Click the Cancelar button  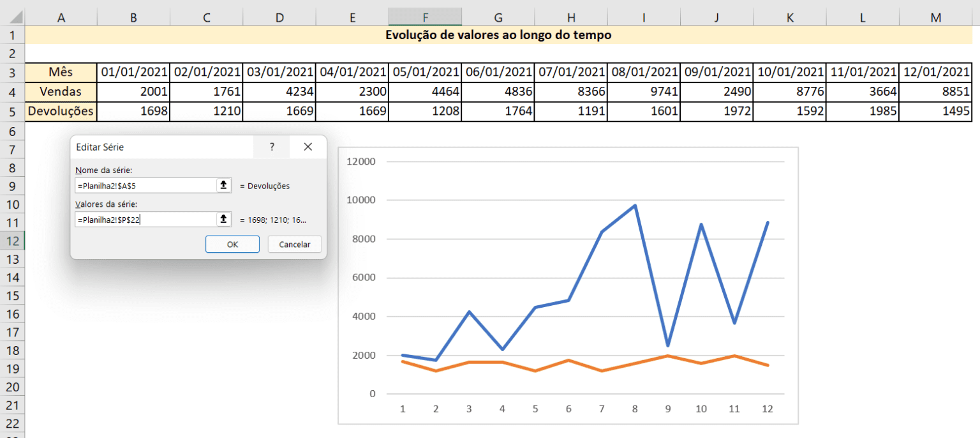[x=295, y=245]
